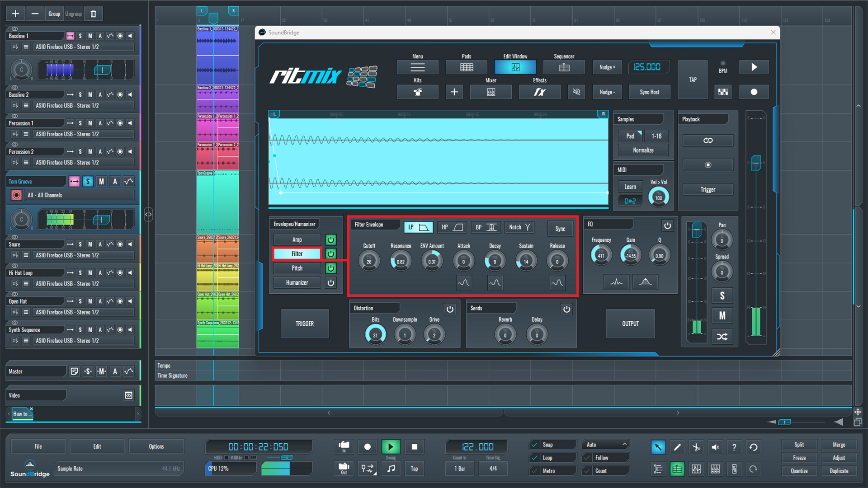The image size is (868, 488).
Task: Toggle the Distortion power button
Action: (450, 309)
